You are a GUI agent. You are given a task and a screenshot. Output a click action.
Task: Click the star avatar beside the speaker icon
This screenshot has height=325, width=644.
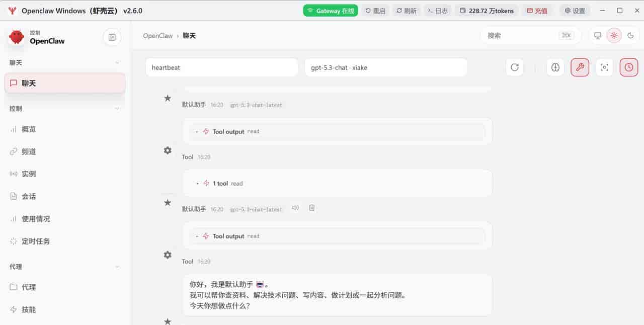[x=168, y=203]
